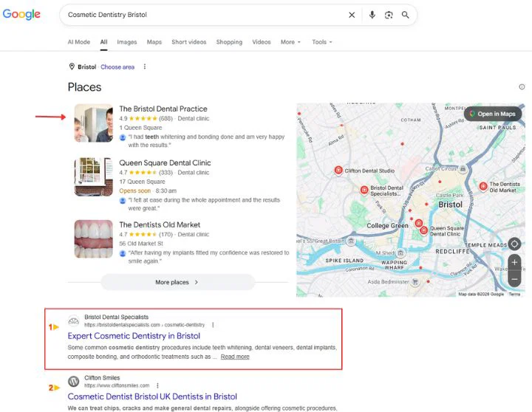Click the Queen Square Dental Clinic map pin
The height and width of the screenshot is (412, 532).
pyautogui.click(x=423, y=230)
